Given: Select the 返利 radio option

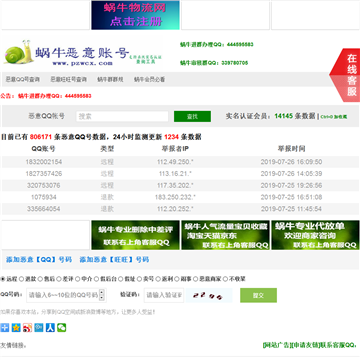Looking at the screenshot, I should pyautogui.click(x=157, y=279).
